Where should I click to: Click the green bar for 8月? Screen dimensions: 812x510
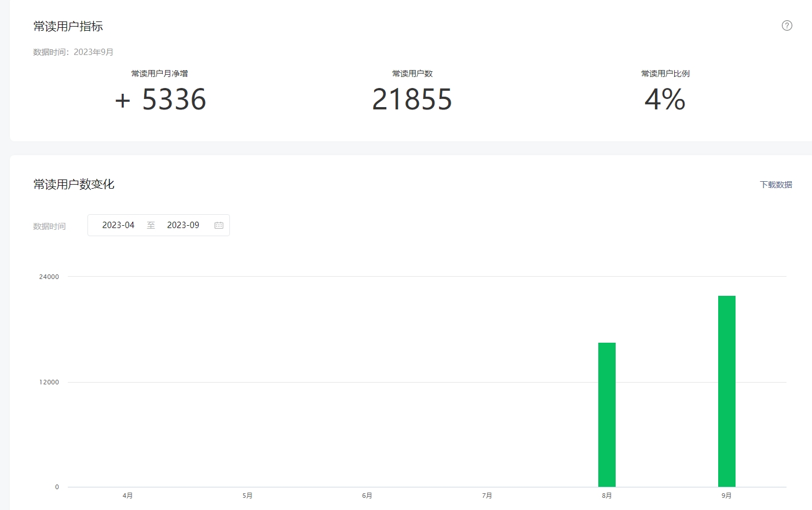point(607,414)
